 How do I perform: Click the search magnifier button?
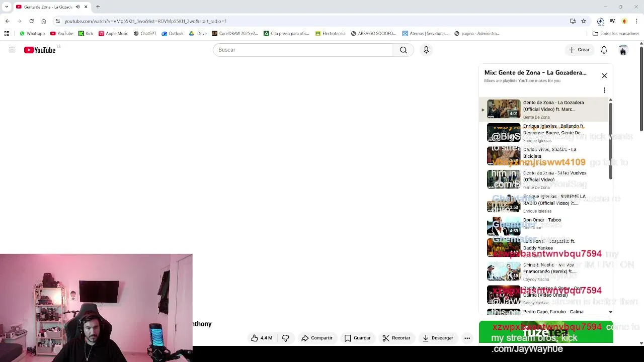point(404,50)
